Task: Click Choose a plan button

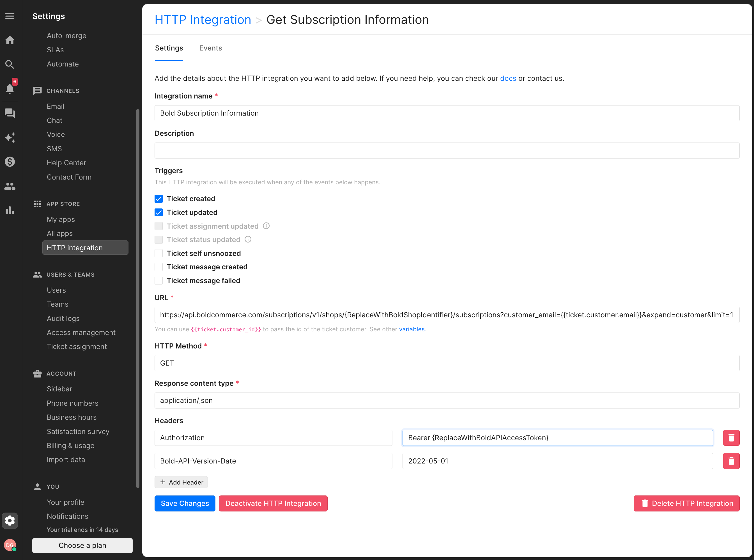Action: (x=82, y=545)
